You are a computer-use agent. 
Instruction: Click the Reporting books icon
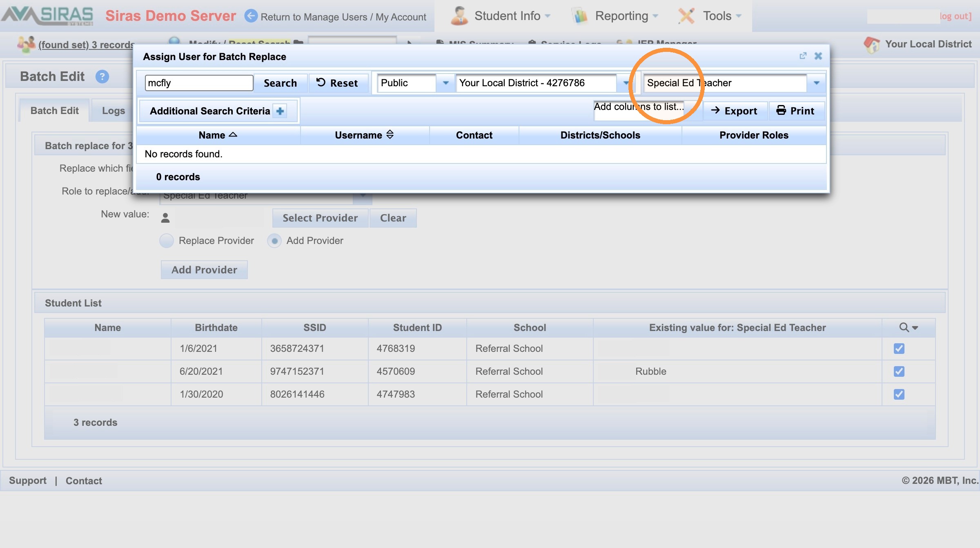coord(580,16)
